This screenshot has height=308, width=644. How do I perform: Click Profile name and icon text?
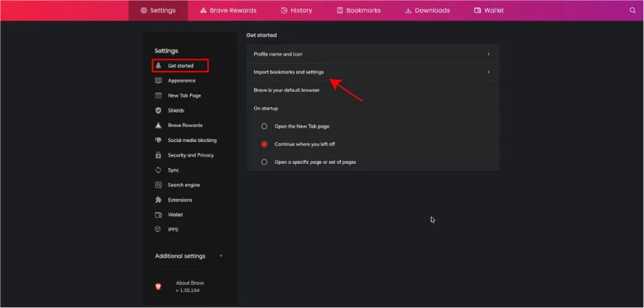278,54
